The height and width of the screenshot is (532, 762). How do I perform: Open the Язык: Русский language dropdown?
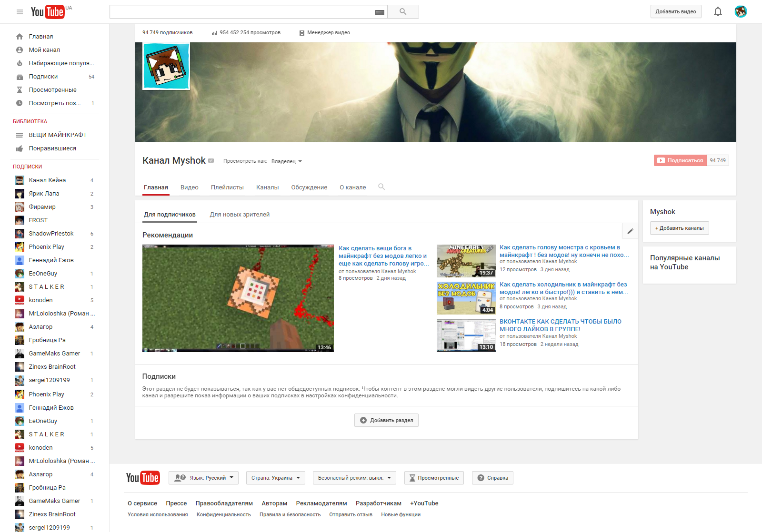point(204,478)
